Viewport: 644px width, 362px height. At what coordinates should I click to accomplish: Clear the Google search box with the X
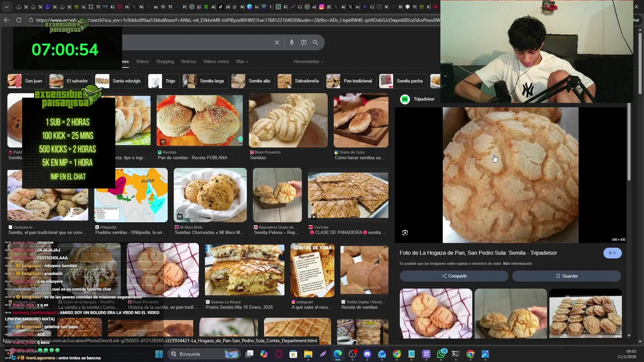coord(277,42)
